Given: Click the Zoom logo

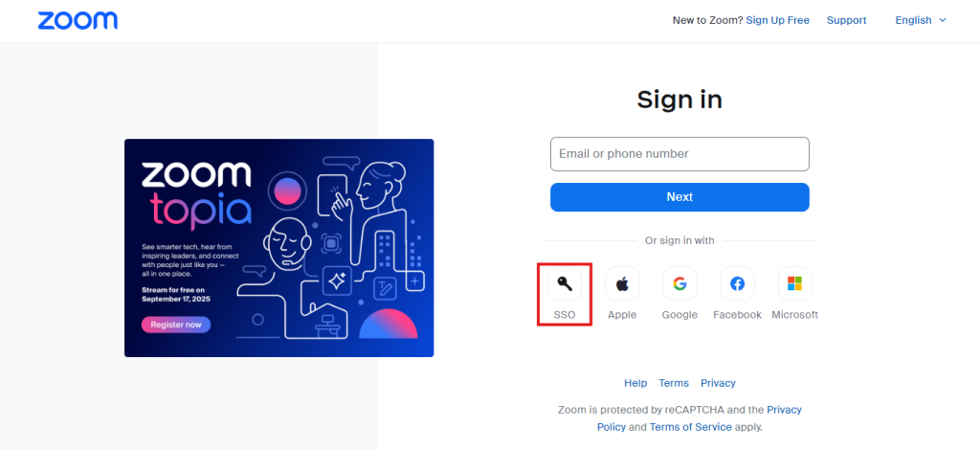Looking at the screenshot, I should pyautogui.click(x=78, y=20).
